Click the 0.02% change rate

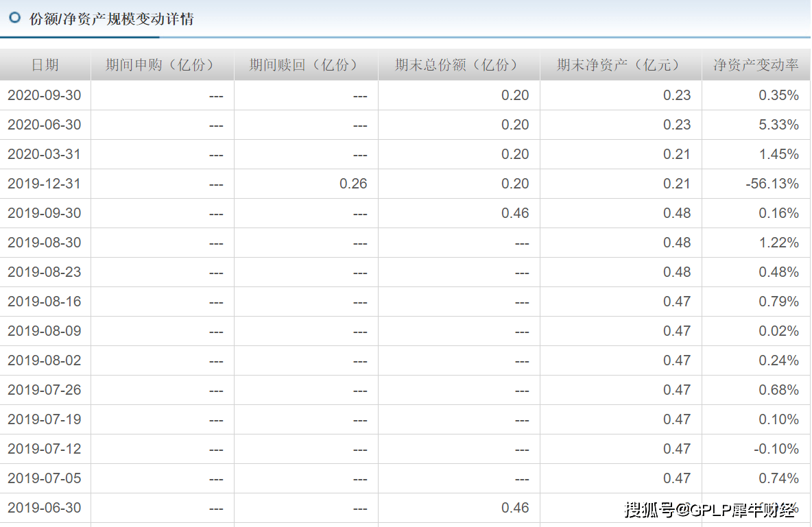coord(779,331)
